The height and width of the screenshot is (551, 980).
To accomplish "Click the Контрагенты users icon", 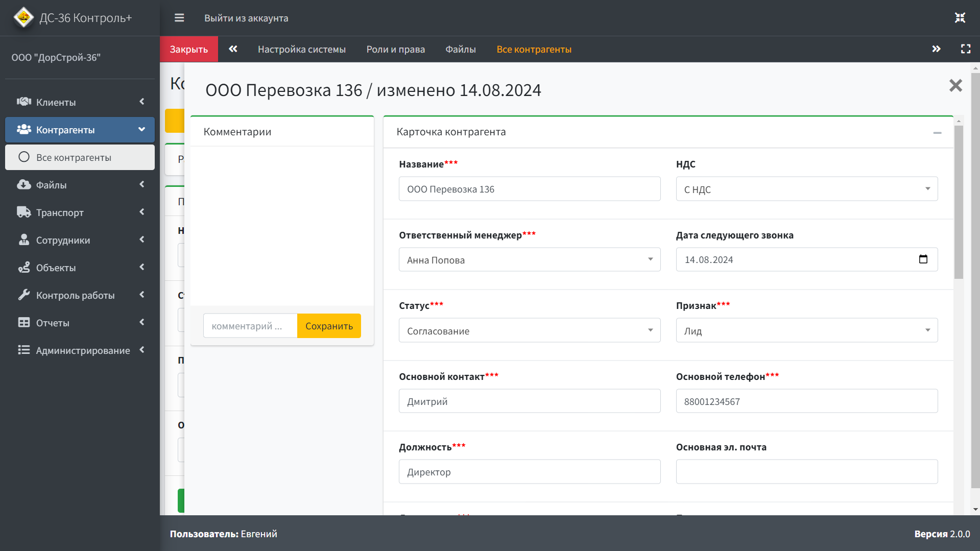I will 24,129.
